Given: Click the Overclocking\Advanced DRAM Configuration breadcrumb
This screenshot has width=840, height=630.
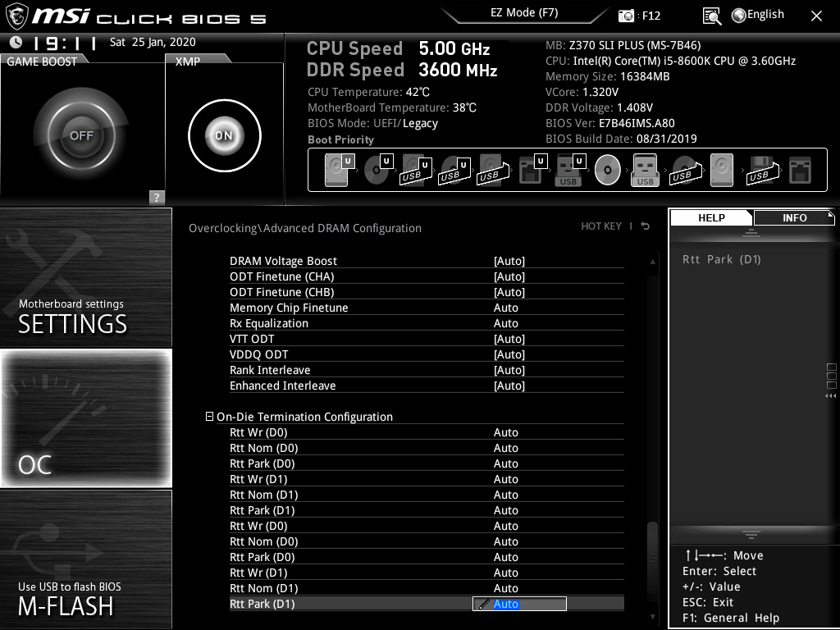Looking at the screenshot, I should coord(305,228).
